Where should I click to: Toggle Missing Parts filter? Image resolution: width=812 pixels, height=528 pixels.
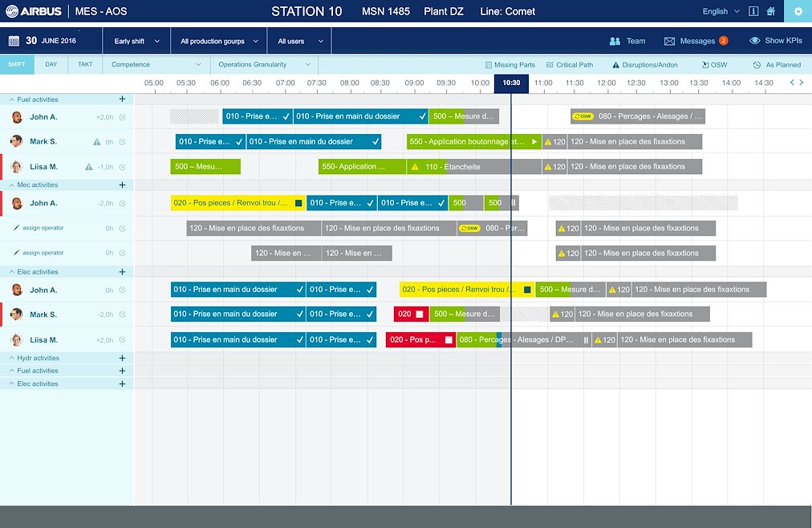(x=510, y=65)
